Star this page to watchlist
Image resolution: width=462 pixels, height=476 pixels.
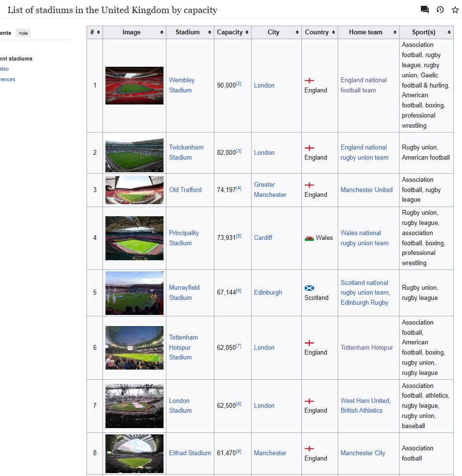click(455, 10)
